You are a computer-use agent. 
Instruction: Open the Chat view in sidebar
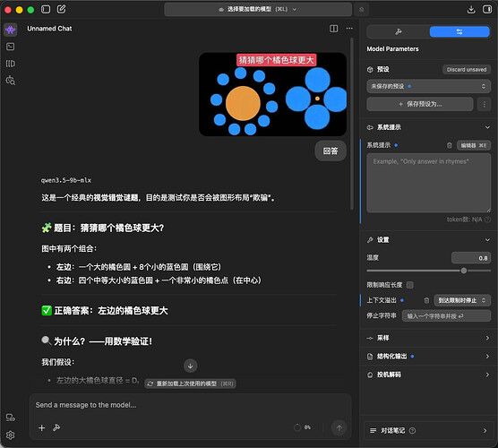click(11, 30)
